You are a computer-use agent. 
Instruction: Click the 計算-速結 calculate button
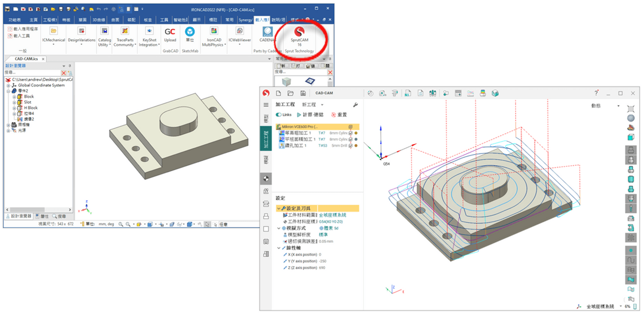(309, 114)
